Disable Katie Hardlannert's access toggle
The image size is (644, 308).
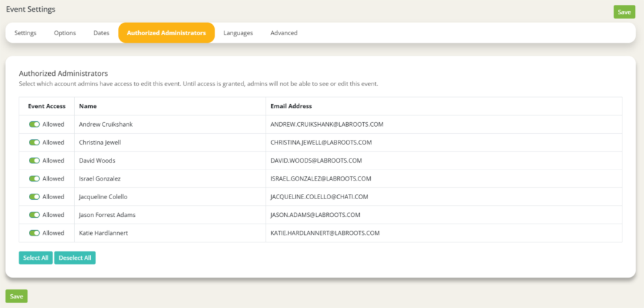(34, 233)
